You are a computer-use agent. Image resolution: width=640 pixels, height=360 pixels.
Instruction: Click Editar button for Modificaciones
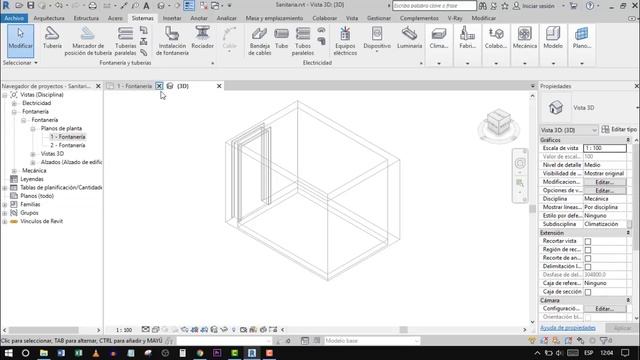point(604,182)
